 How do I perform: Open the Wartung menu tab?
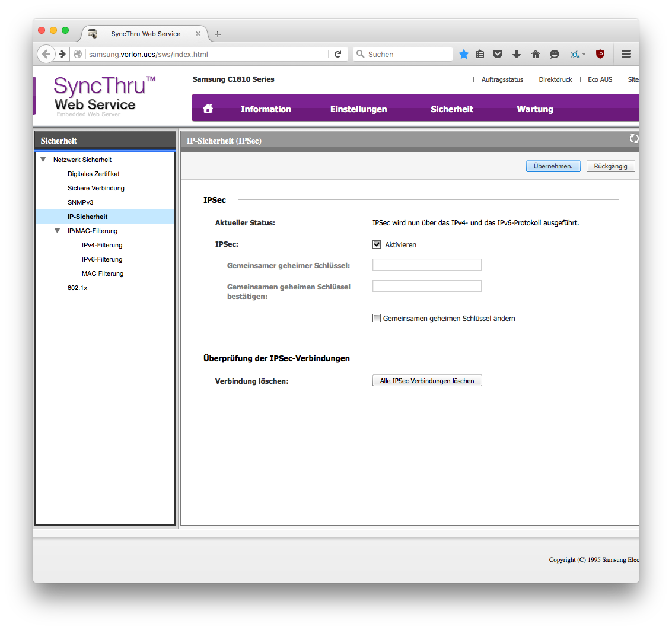(x=535, y=109)
